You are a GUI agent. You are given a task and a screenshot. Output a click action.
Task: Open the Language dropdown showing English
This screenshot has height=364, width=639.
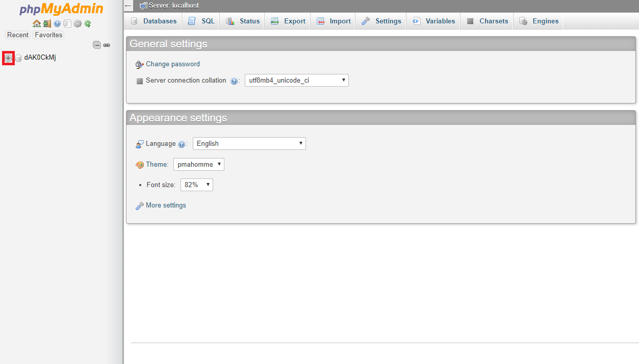click(x=249, y=143)
